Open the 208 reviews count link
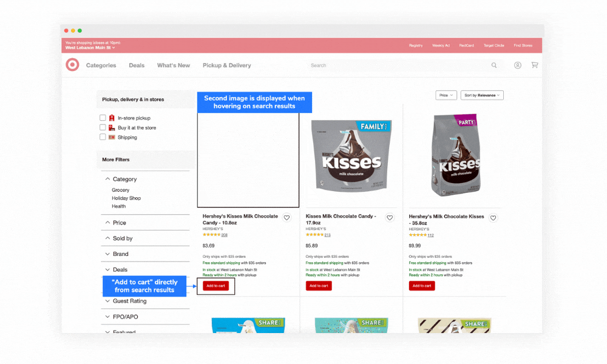 [225, 235]
